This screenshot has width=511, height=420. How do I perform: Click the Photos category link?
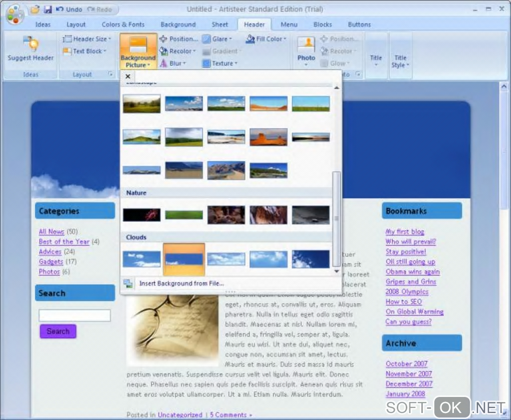pos(49,271)
